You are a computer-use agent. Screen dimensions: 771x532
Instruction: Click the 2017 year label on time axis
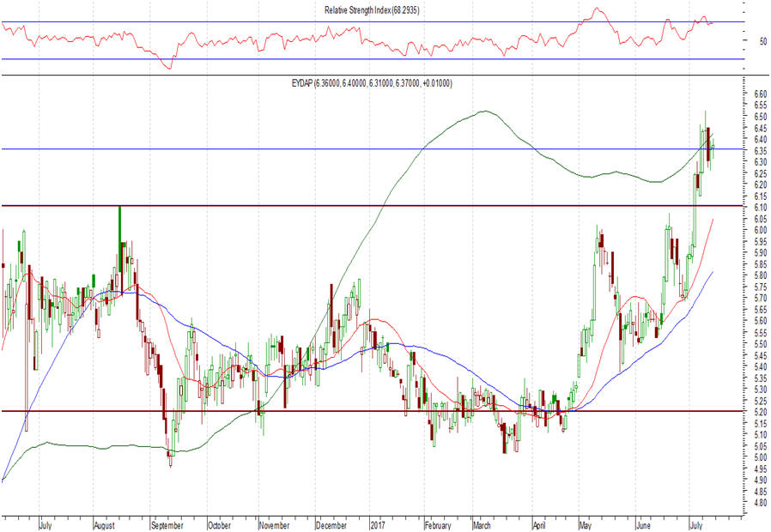pos(379,525)
